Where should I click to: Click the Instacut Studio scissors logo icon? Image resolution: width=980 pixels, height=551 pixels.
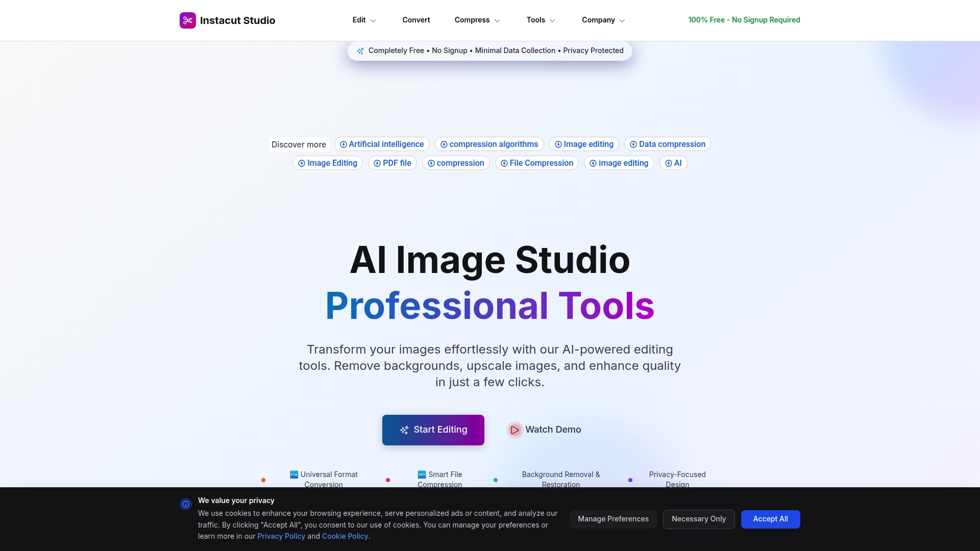(x=188, y=20)
